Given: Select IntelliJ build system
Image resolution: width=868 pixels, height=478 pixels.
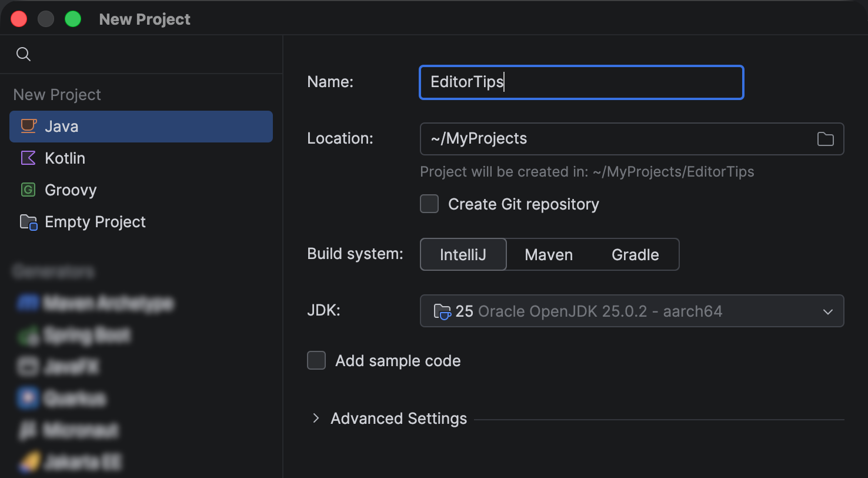Looking at the screenshot, I should pos(463,254).
